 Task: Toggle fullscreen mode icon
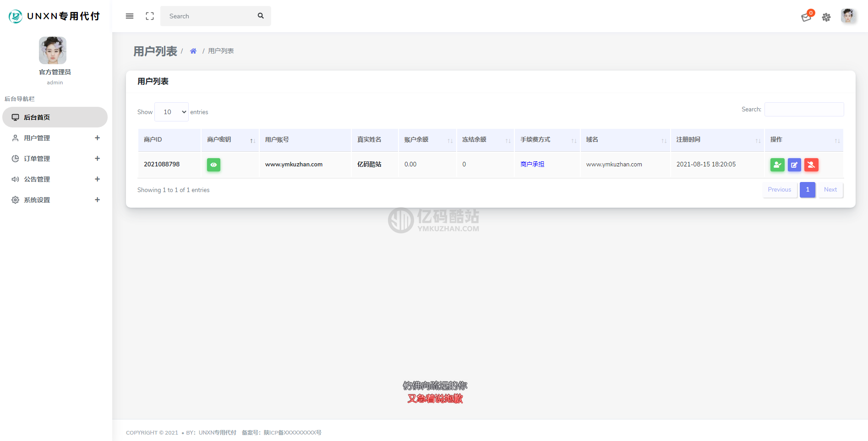click(x=150, y=16)
